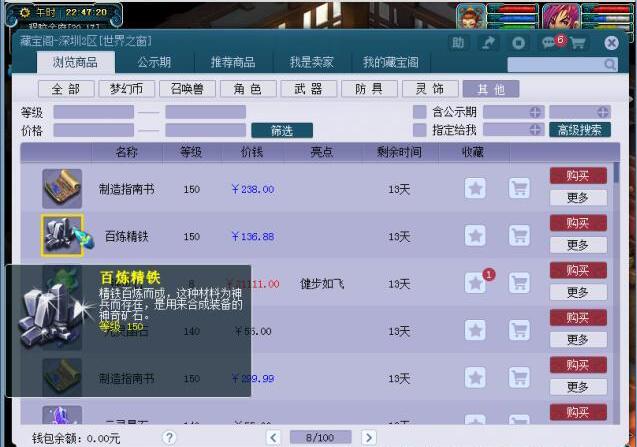Select the 防具 category

point(369,89)
